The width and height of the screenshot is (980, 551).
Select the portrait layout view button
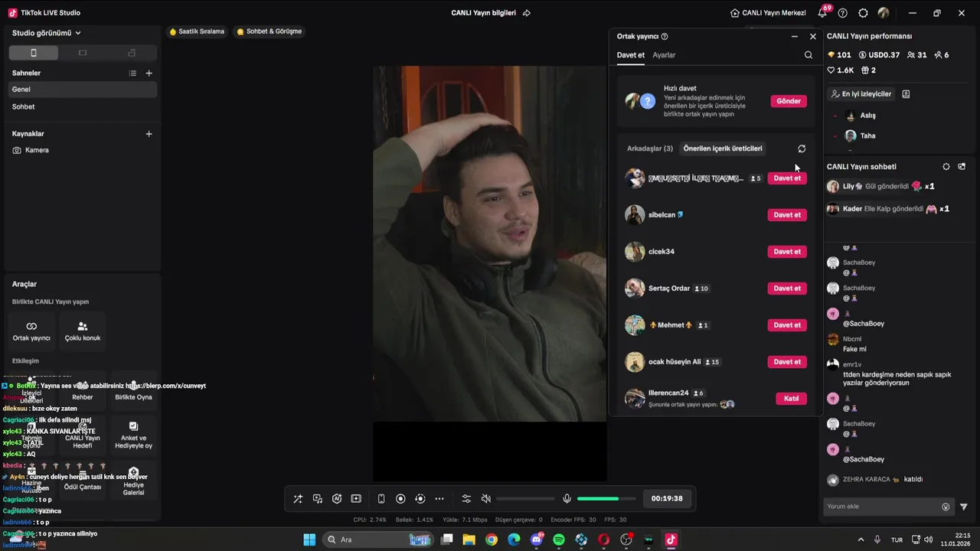tap(33, 53)
